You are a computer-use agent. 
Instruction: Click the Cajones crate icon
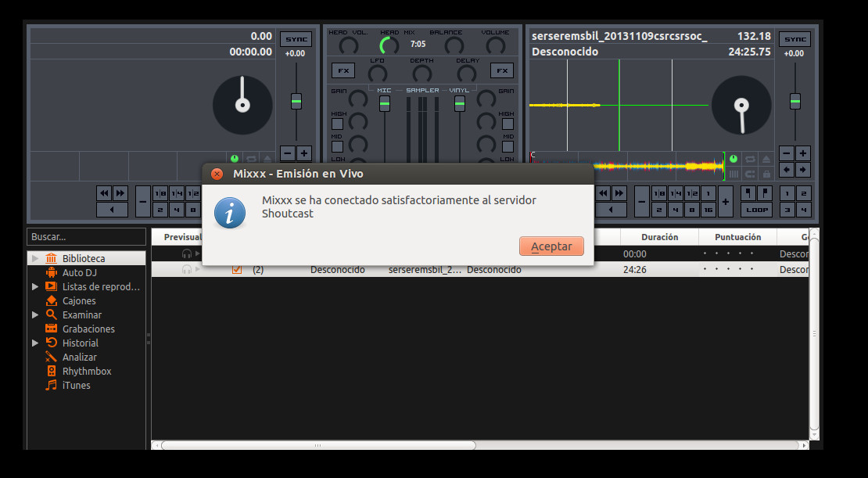click(52, 300)
